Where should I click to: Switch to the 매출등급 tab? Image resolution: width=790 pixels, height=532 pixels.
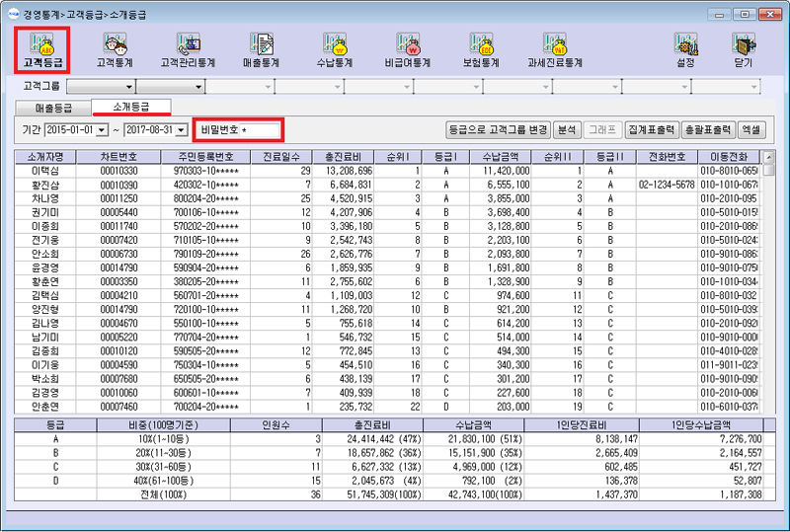54,107
